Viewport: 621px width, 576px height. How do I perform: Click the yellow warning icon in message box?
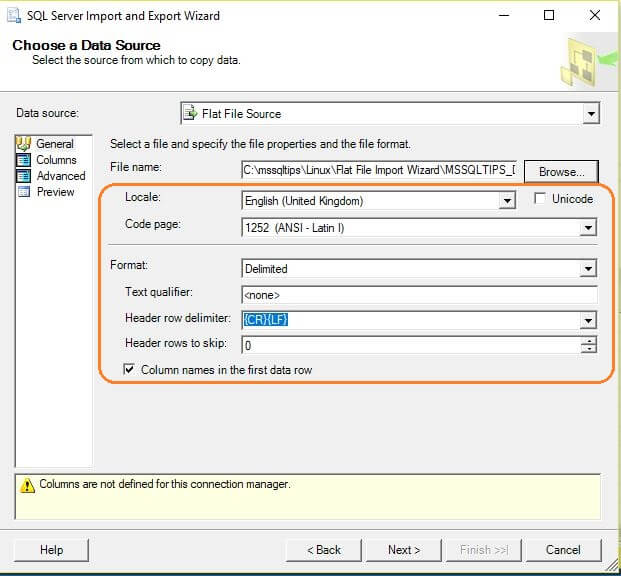(28, 485)
